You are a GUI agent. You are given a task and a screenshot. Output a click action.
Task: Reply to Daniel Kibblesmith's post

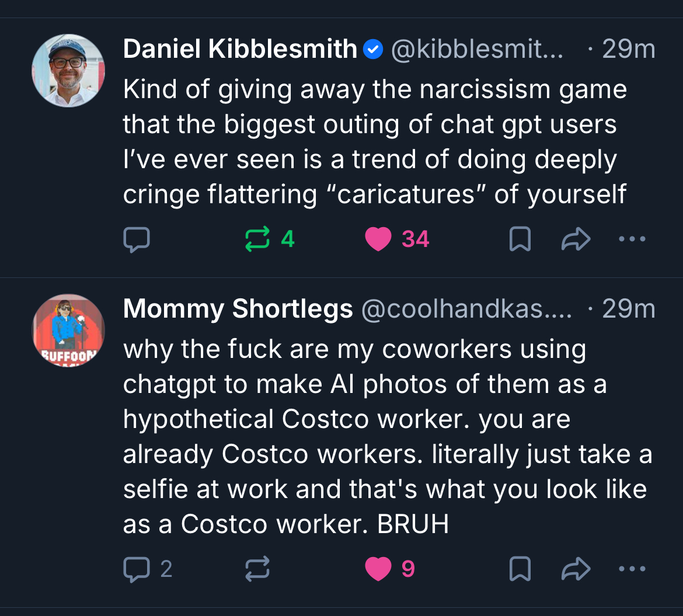pyautogui.click(x=137, y=239)
